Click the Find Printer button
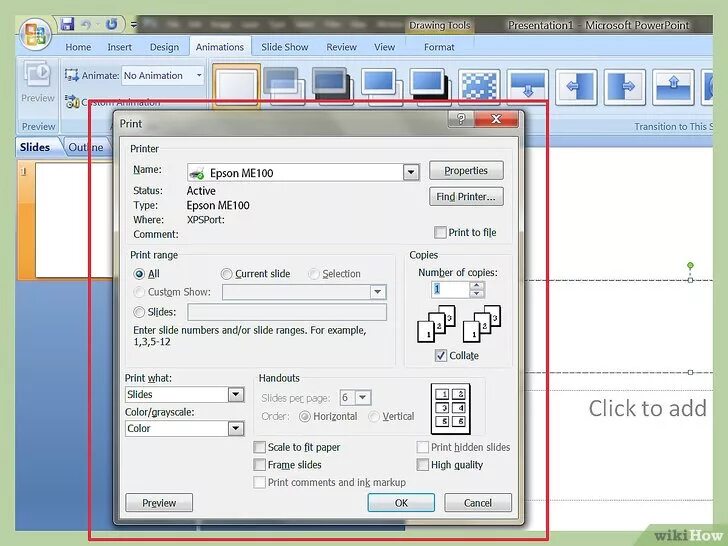This screenshot has width=728, height=546. point(466,197)
